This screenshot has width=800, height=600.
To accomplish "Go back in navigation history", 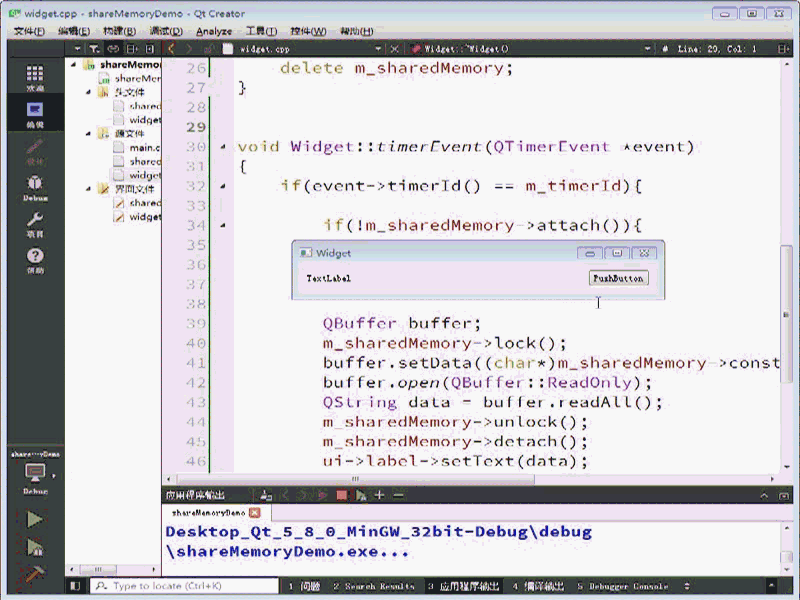I will point(171,49).
